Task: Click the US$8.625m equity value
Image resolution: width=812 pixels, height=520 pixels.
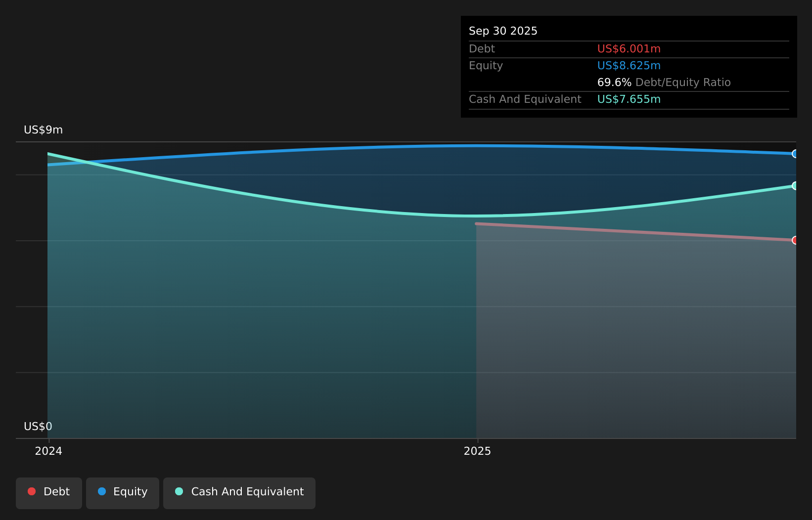Action: pyautogui.click(x=629, y=66)
